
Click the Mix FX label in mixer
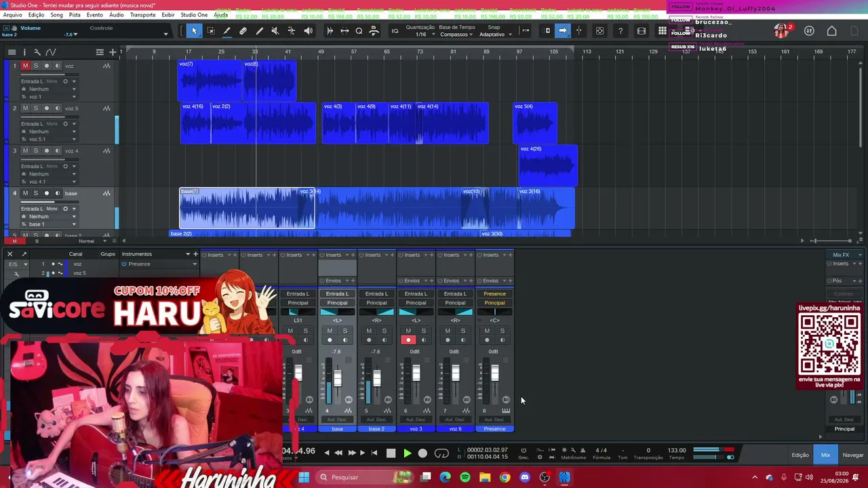[841, 255]
